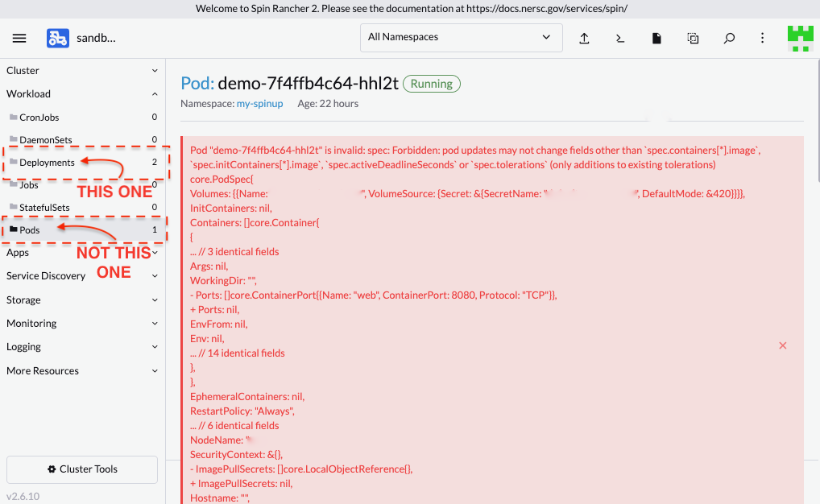Viewport: 820px width, 504px height.
Task: Collapse the Workload section chevron
Action: tap(153, 93)
